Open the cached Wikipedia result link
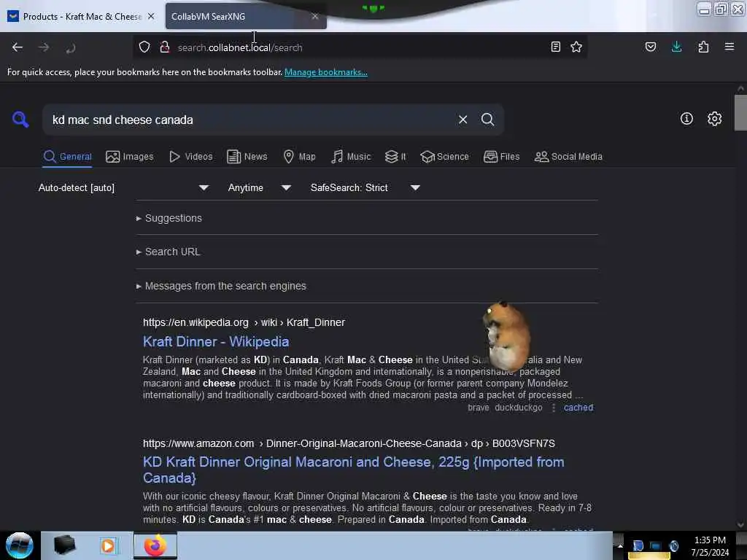747x560 pixels. click(578, 408)
